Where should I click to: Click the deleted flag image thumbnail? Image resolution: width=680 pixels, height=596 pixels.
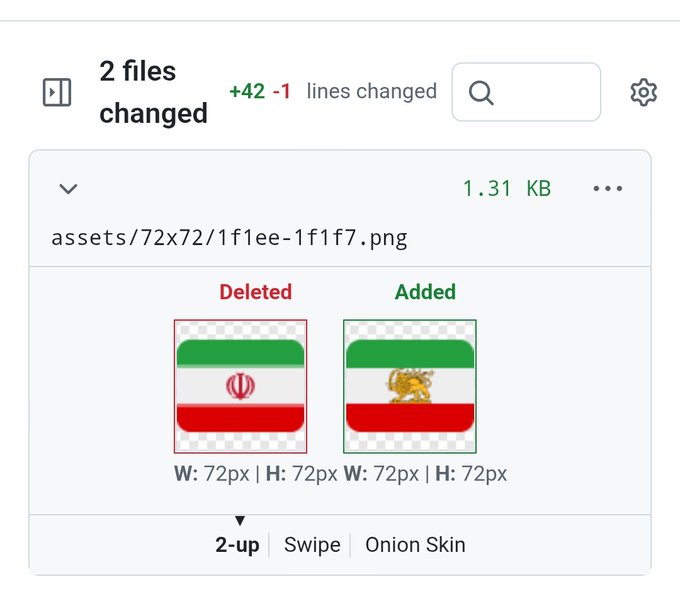pos(240,386)
